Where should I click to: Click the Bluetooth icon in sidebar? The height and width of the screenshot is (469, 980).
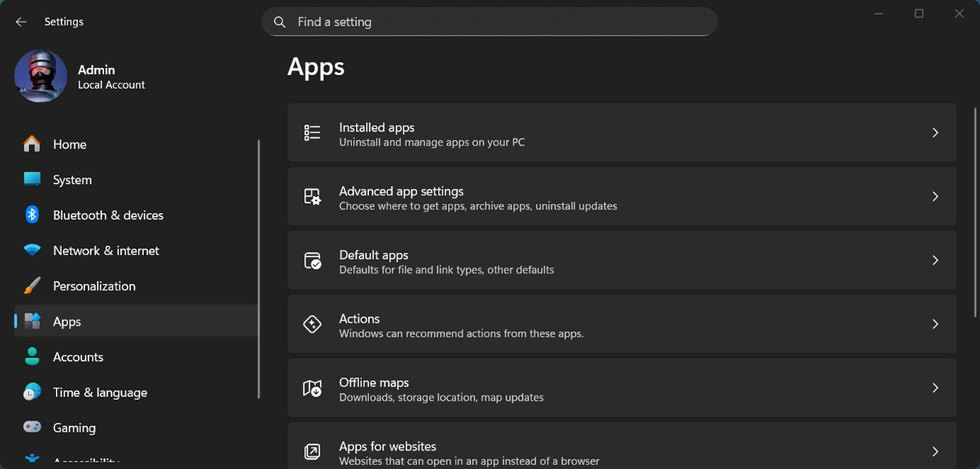pos(31,215)
